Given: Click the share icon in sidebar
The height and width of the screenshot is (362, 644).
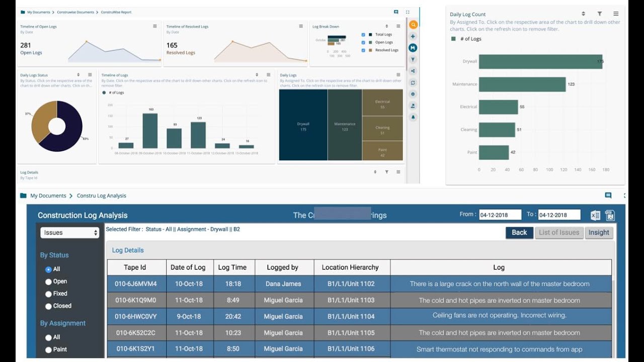Looking at the screenshot, I should pos(413,71).
